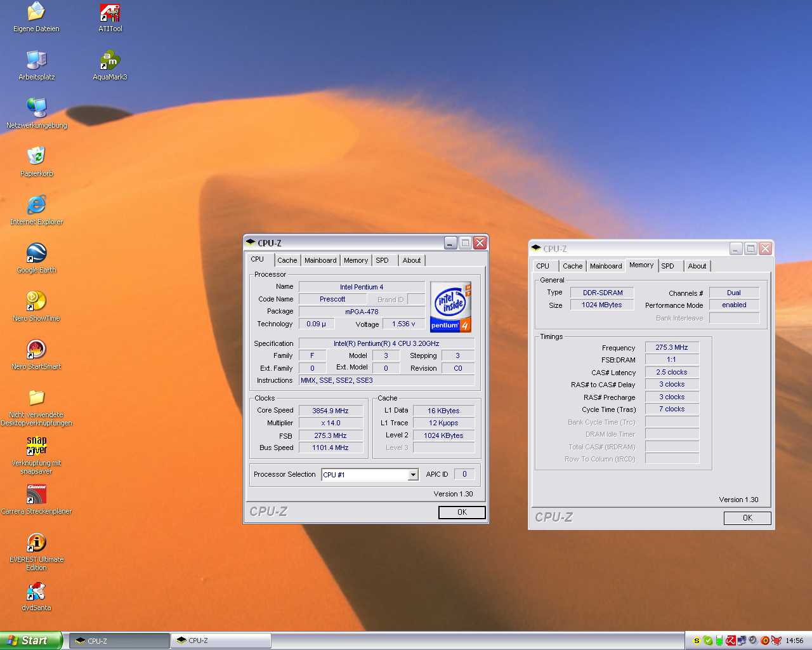This screenshot has height=650, width=812.
Task: Click the grey round tray icon
Action: click(753, 640)
